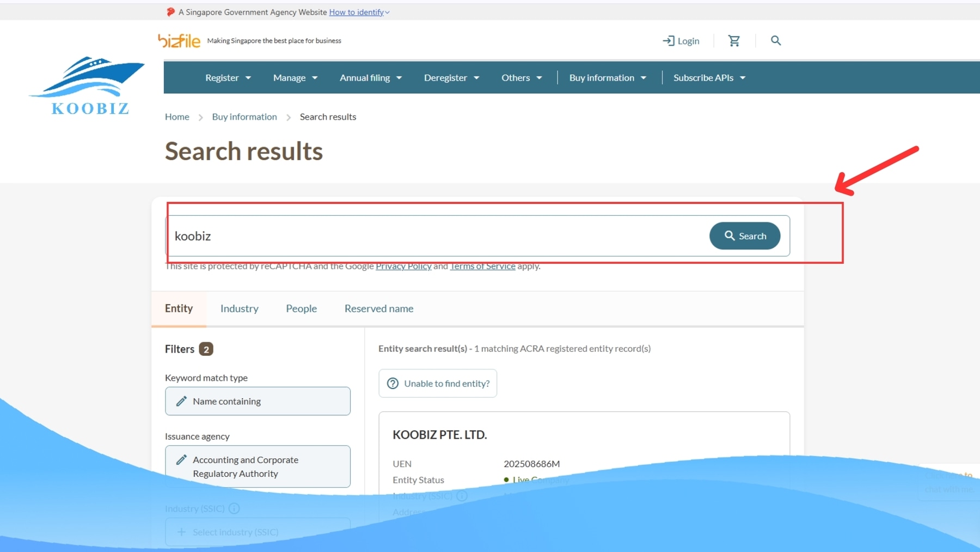Open the How to identify dropdown
Screen dimensions: 980x552
pyautogui.click(x=358, y=11)
